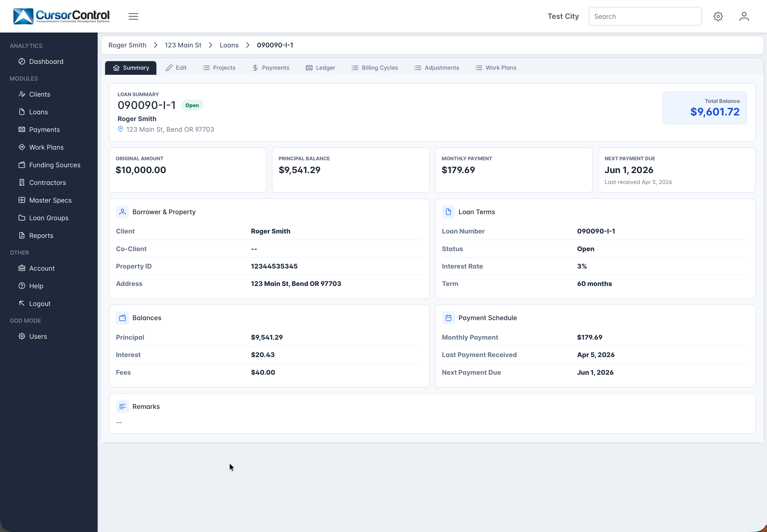Screen dimensions: 767x532
Task: Click the Logout arrow icon
Action: pyautogui.click(x=22, y=303)
